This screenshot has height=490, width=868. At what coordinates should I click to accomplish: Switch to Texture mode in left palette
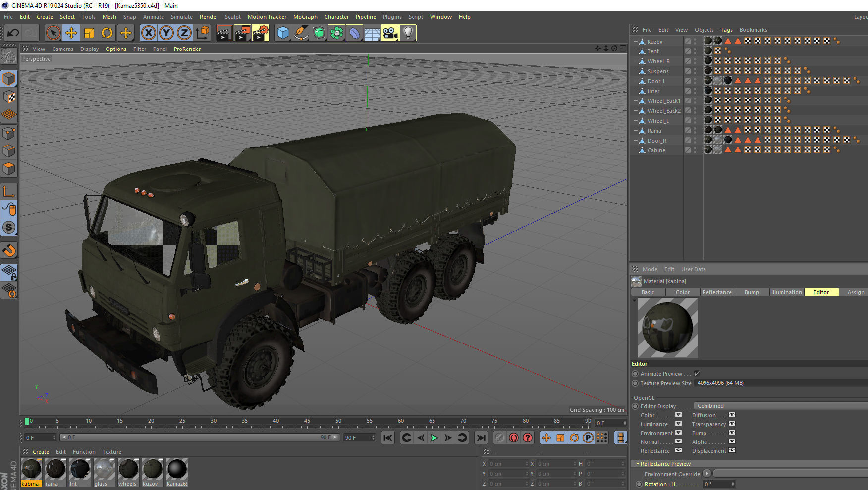9,97
